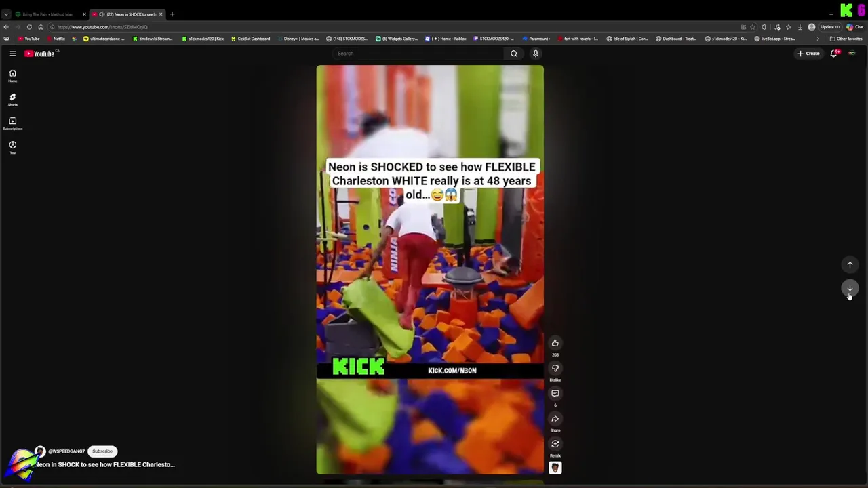This screenshot has width=868, height=488.
Task: Reload the page
Action: point(29,27)
